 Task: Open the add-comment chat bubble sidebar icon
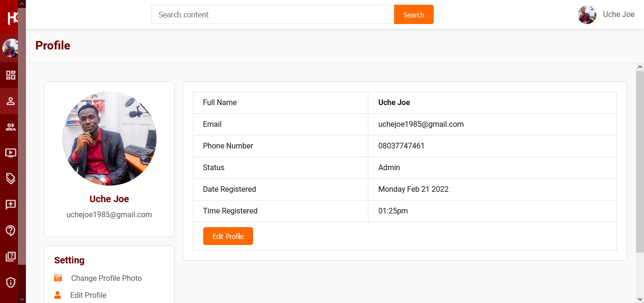[10, 205]
